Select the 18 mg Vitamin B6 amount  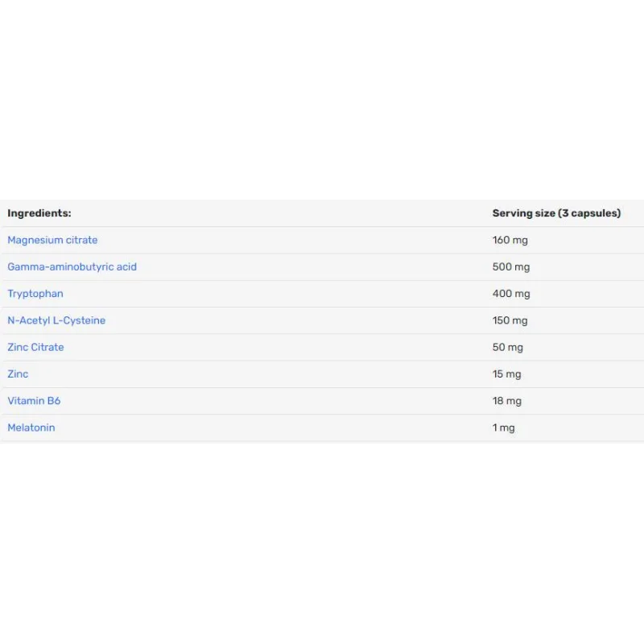click(507, 400)
